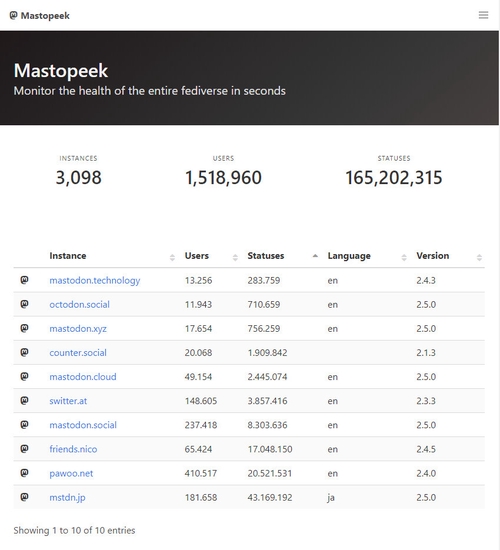
Task: Click version 2.1.3 for counter.social
Action: tap(426, 353)
